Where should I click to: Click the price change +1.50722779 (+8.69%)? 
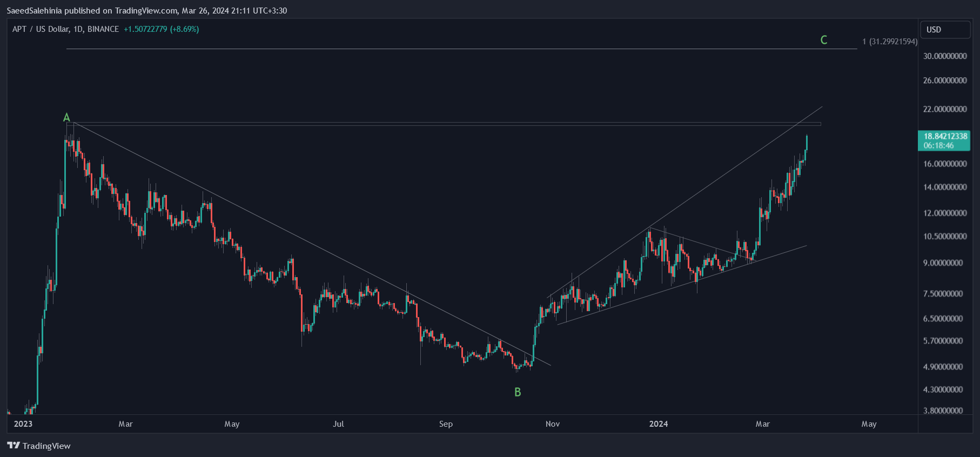(x=162, y=29)
